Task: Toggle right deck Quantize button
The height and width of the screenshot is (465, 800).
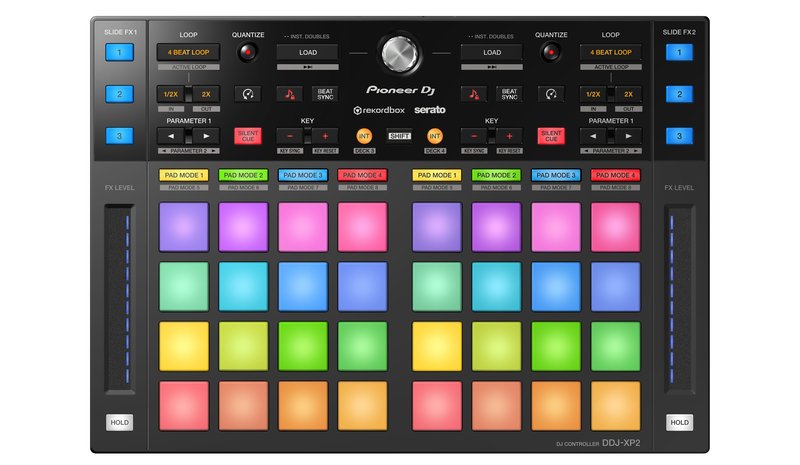Action: 551,52
